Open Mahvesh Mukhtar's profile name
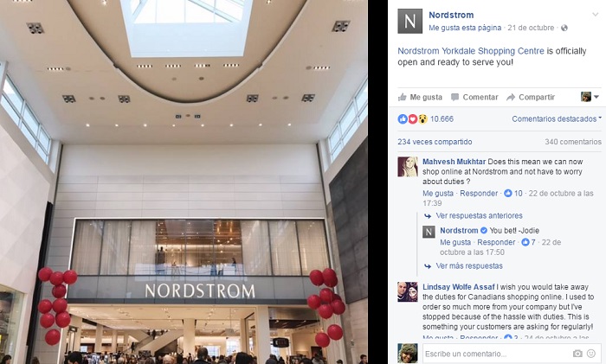The width and height of the screenshot is (606, 364). [455, 162]
